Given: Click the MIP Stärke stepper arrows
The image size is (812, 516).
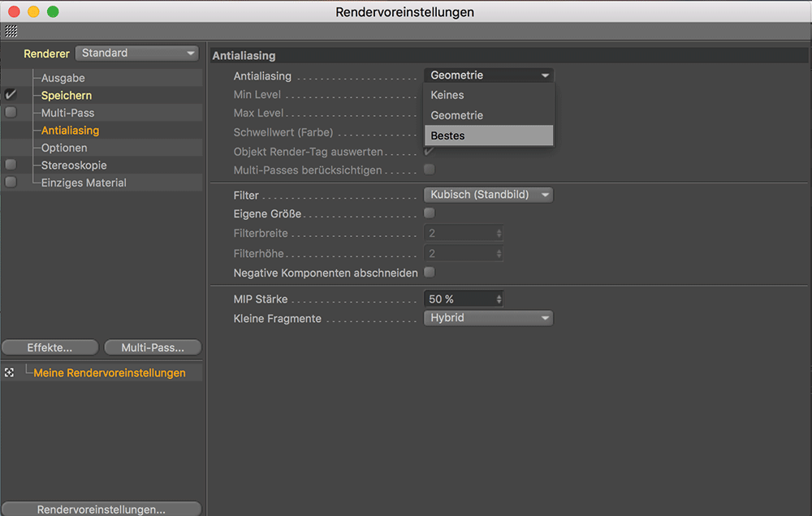Looking at the screenshot, I should (499, 299).
